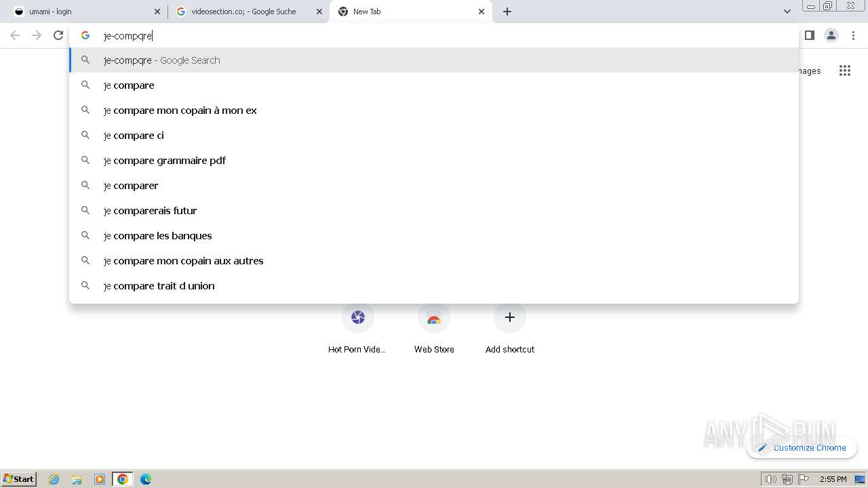Select je-compqre - Google Search suggestion
The height and width of the screenshot is (488, 868).
(x=434, y=60)
